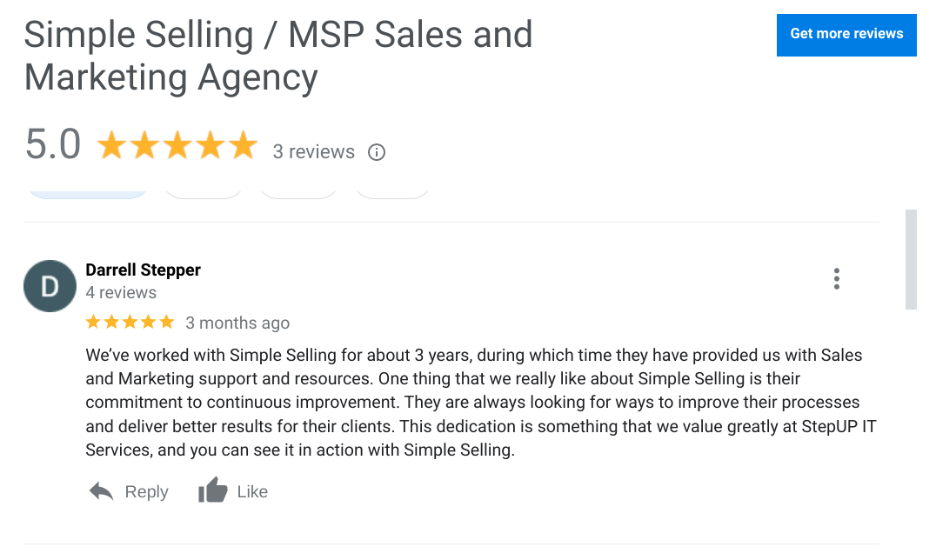Click the first star on Darrell's review rating
The width and height of the screenshot is (936, 560).
(x=91, y=322)
